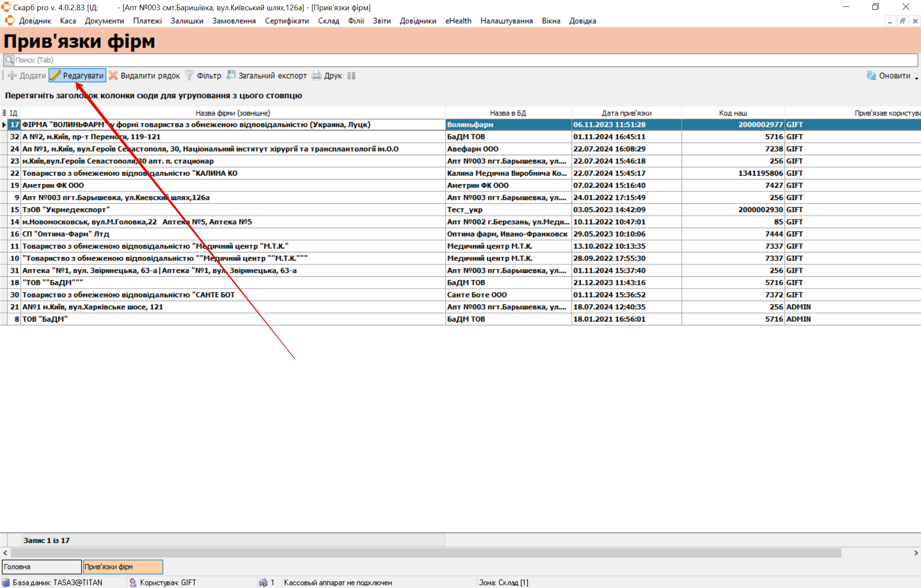Expand the Оновити dropdown arrow
The image size is (921, 588).
click(x=916, y=78)
